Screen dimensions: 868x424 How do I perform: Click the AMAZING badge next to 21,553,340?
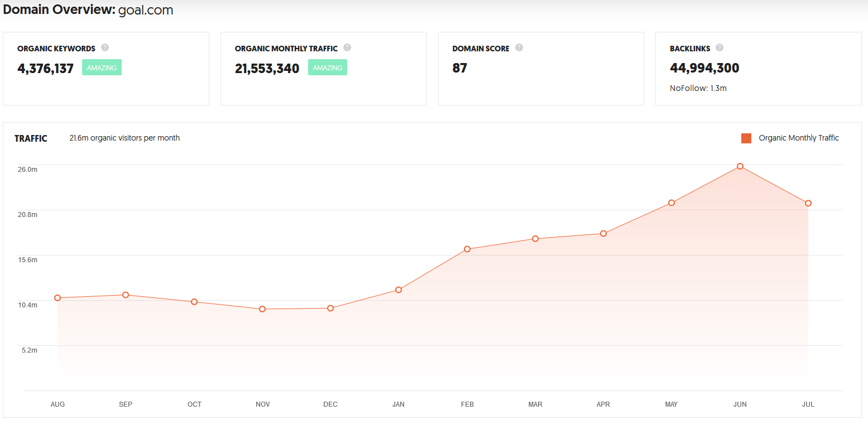tap(328, 68)
